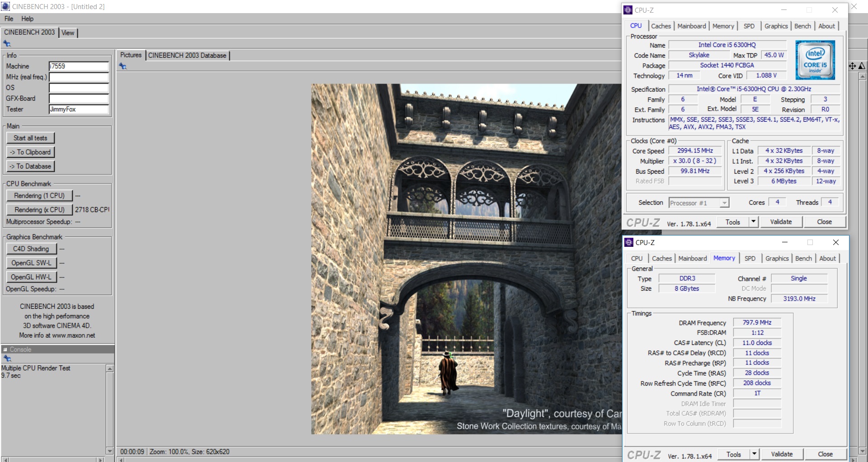The height and width of the screenshot is (462, 868).
Task: Click the Machine input field
Action: [79, 66]
